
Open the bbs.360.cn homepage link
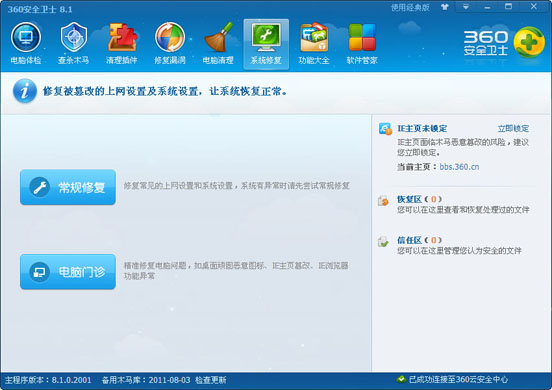pyautogui.click(x=459, y=167)
